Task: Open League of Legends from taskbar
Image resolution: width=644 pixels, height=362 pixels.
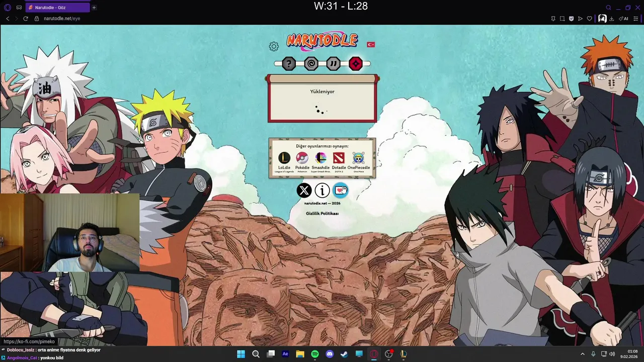Action: point(404,354)
